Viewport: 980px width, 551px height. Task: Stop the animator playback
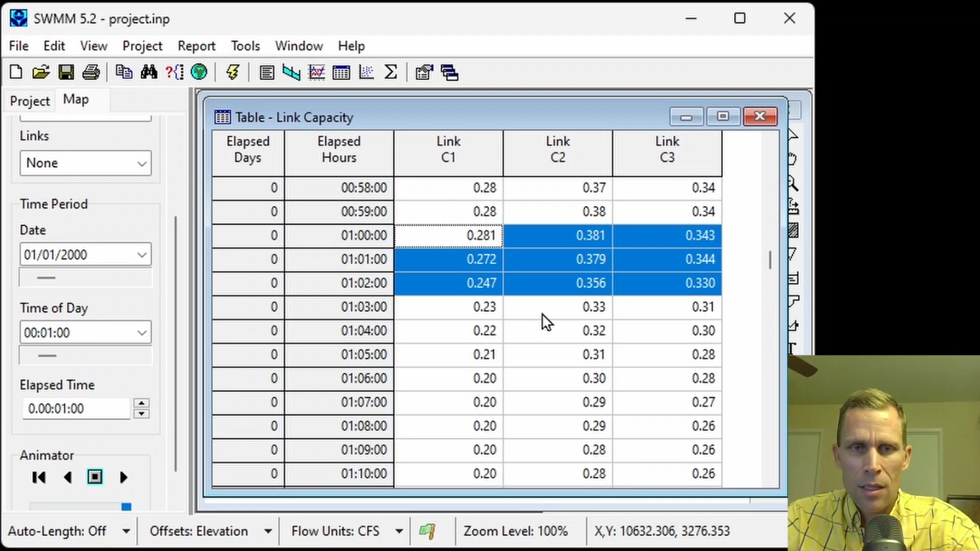95,477
